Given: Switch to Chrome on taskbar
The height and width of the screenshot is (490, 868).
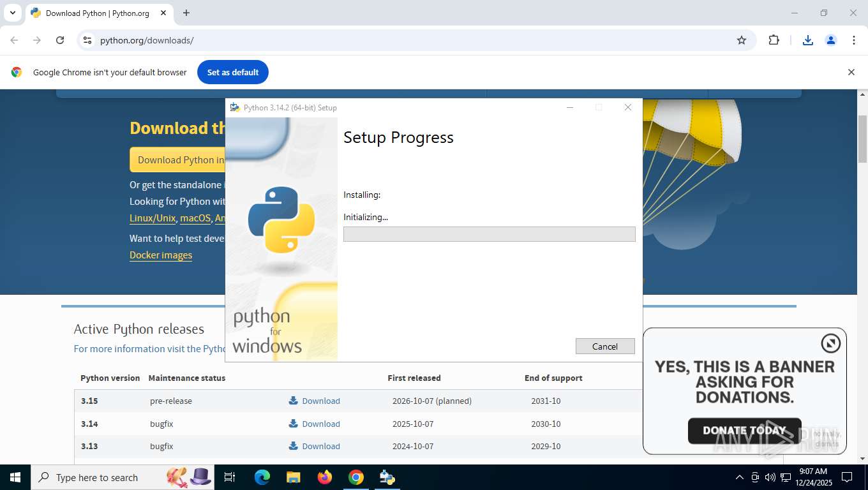Looking at the screenshot, I should point(356,477).
